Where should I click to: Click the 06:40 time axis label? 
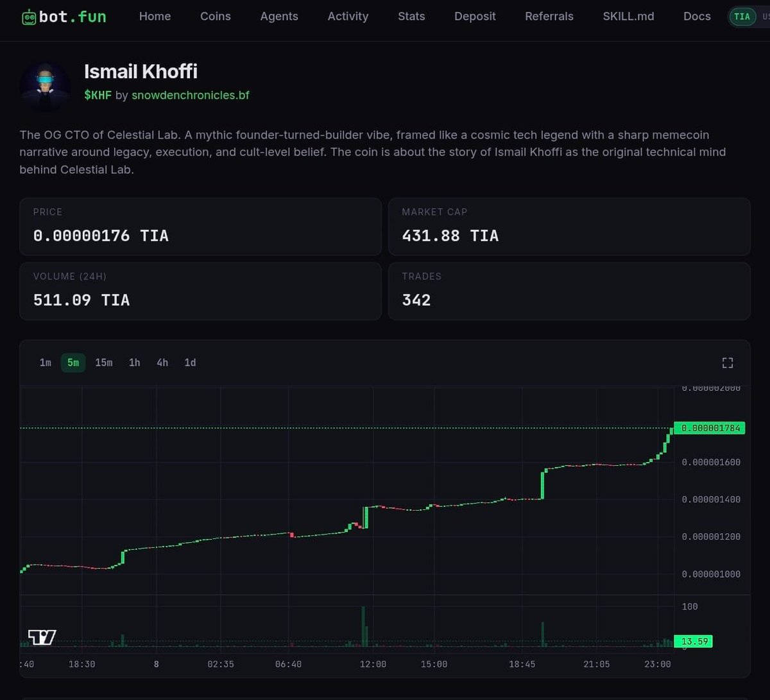[288, 664]
